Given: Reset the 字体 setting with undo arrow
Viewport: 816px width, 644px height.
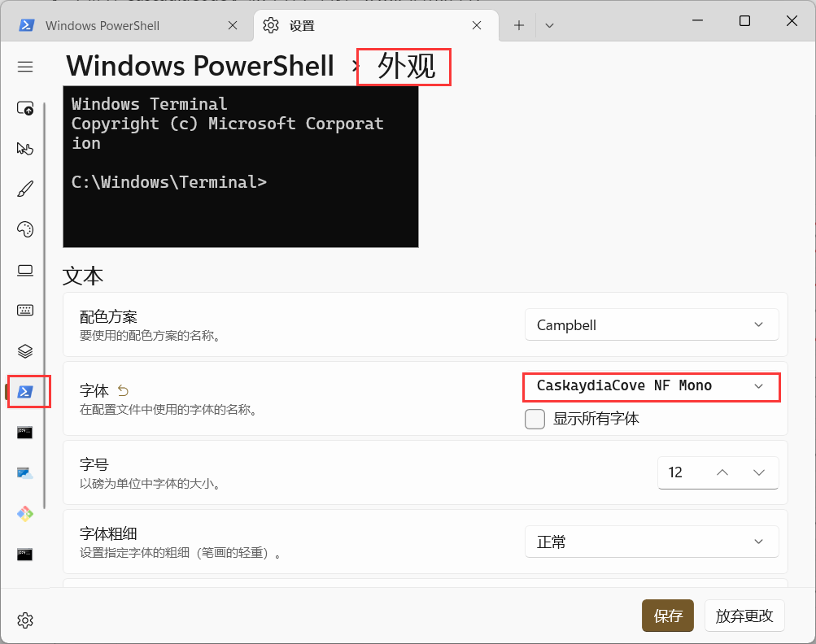Looking at the screenshot, I should tap(123, 390).
